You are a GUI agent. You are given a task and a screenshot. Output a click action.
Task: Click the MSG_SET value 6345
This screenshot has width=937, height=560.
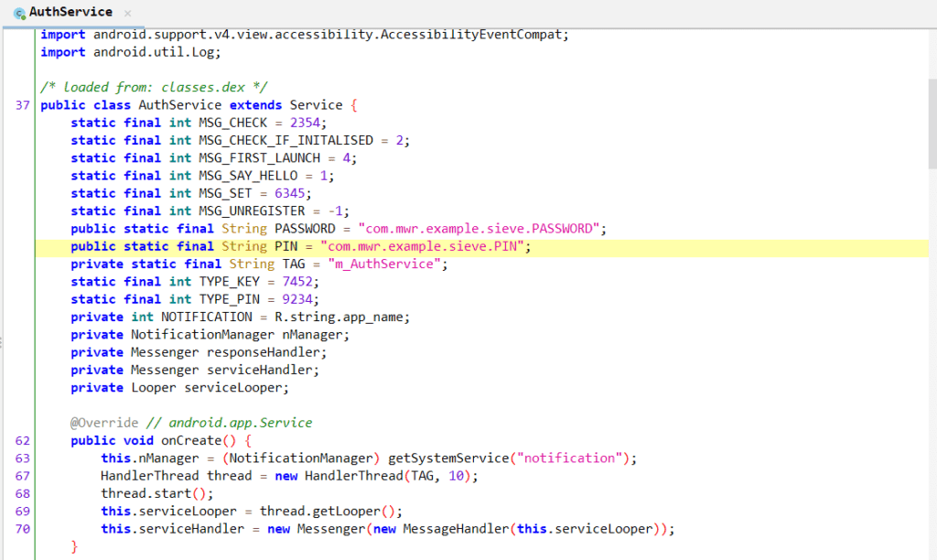point(290,194)
